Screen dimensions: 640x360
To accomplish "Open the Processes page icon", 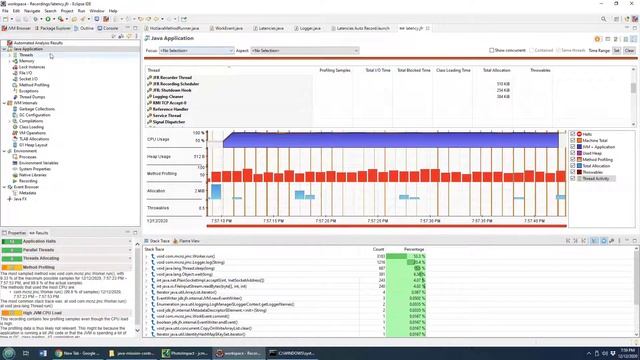I will [x=15, y=157].
